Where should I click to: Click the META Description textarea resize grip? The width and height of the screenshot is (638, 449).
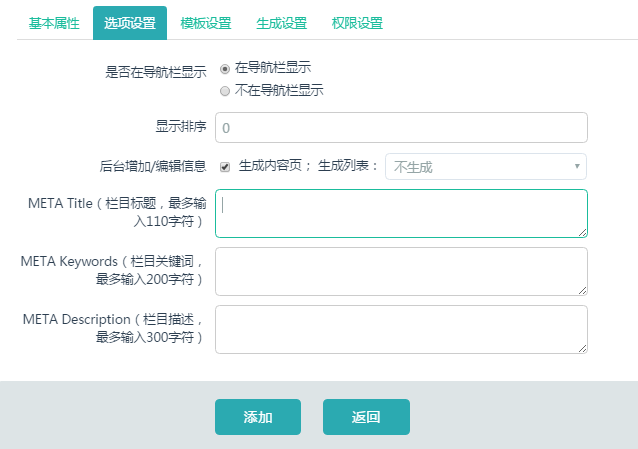[582, 348]
